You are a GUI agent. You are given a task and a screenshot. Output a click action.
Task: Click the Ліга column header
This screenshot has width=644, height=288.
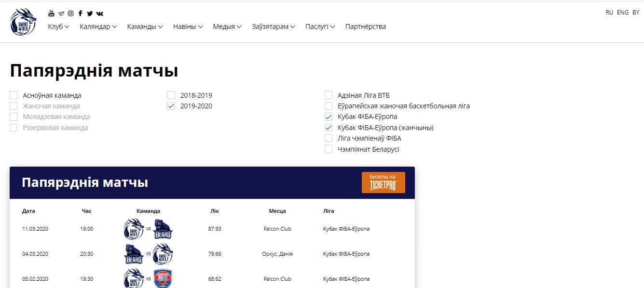coord(329,211)
